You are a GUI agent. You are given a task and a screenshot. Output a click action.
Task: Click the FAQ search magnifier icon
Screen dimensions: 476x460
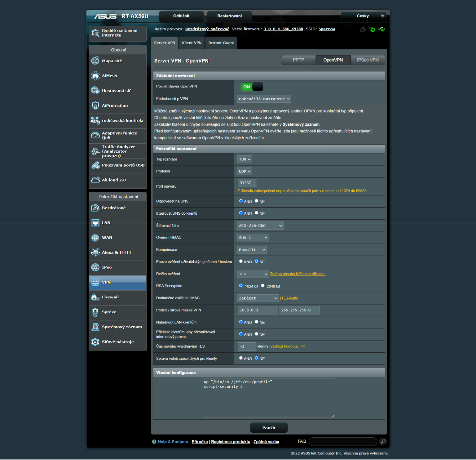383,441
